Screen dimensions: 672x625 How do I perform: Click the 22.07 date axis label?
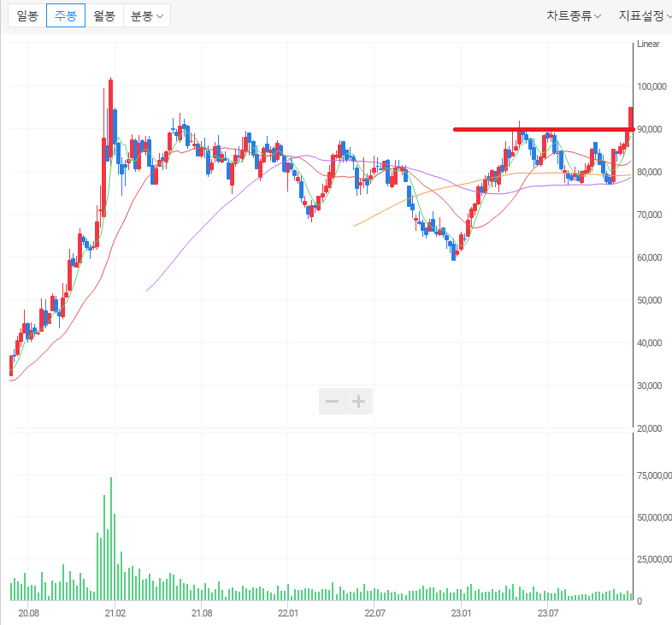(374, 613)
